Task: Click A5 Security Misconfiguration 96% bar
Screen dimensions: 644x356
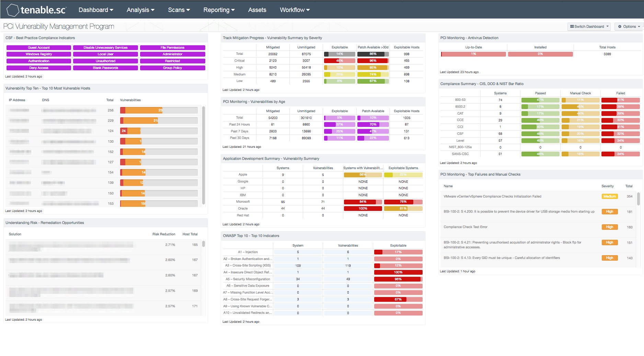Action: tap(398, 279)
